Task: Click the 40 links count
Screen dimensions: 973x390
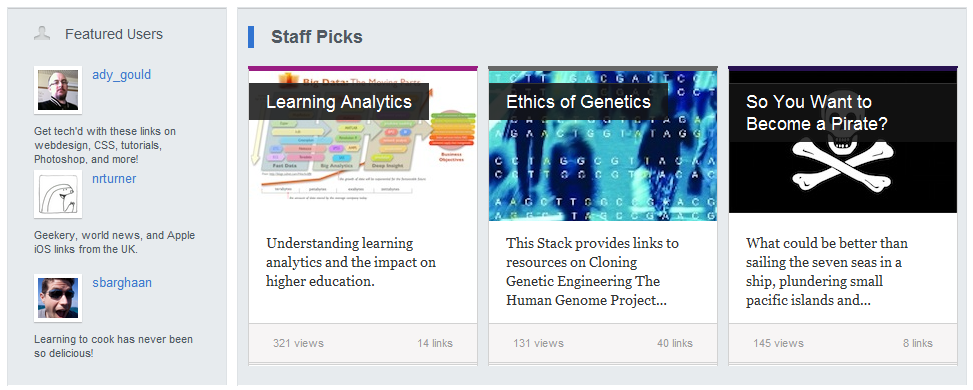Action: tap(675, 343)
